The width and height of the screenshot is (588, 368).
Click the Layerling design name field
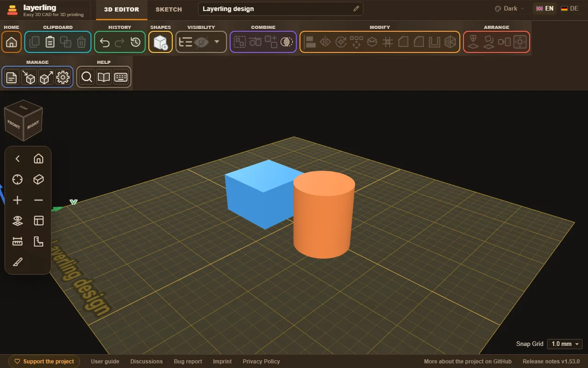[281, 9]
